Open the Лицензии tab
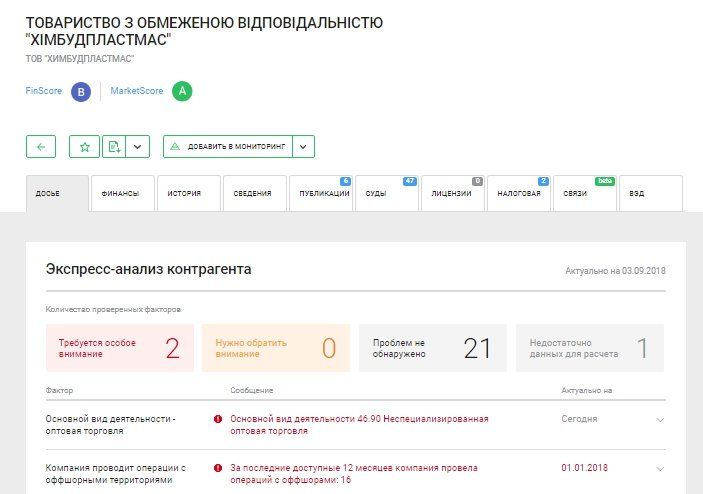The image size is (703, 494). tap(453, 193)
